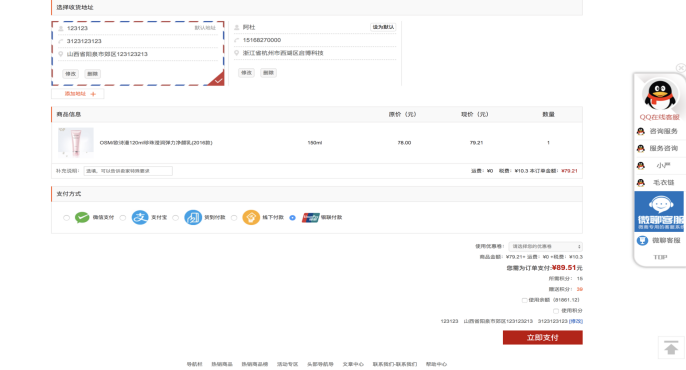Screen dimensions: 686x370
Task: Click the 补充说明 remarks input field
Action: [128, 171]
